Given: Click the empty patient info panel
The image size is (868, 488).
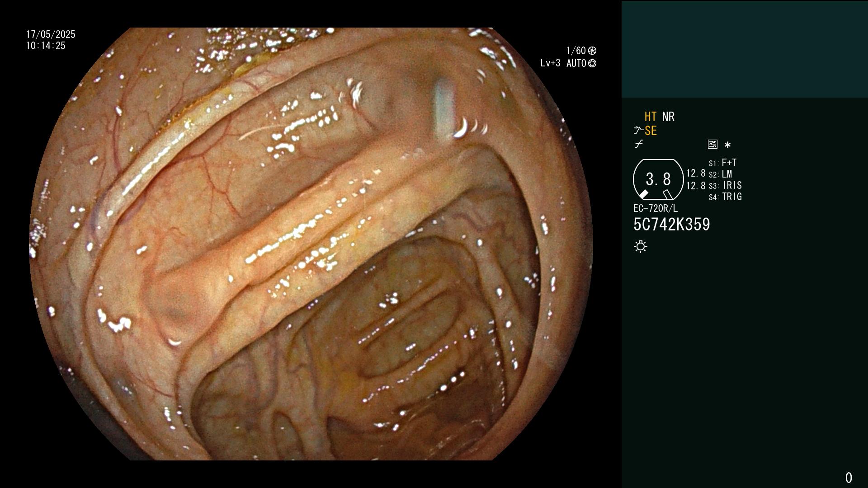Looking at the screenshot, I should 745,49.
